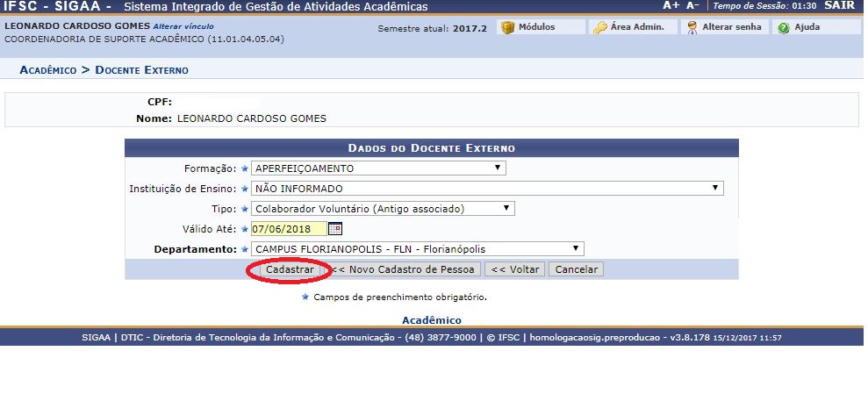Click the Tempo de Sessão timer text
This screenshot has height=401, width=868.
764,5
